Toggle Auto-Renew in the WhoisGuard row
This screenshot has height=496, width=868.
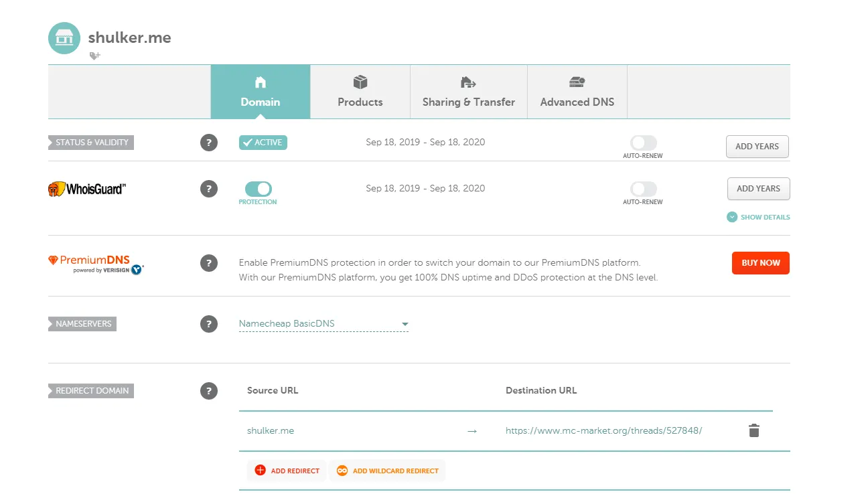pyautogui.click(x=643, y=189)
